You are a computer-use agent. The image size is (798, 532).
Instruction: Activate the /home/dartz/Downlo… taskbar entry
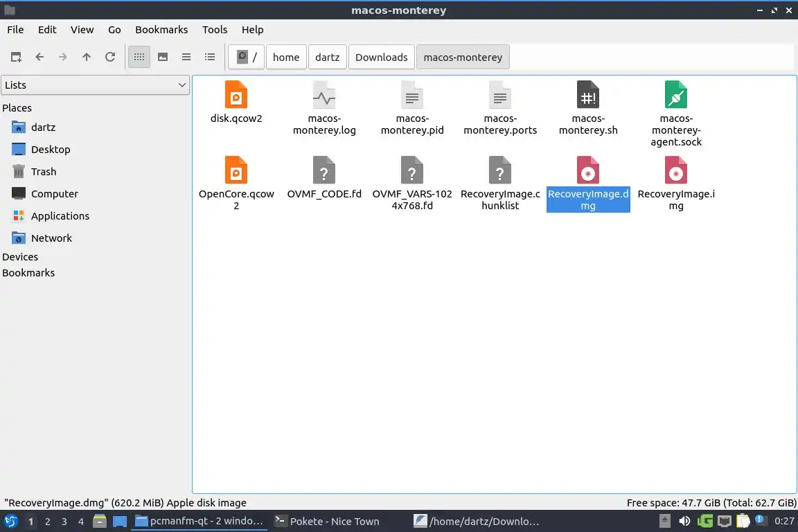pos(477,522)
